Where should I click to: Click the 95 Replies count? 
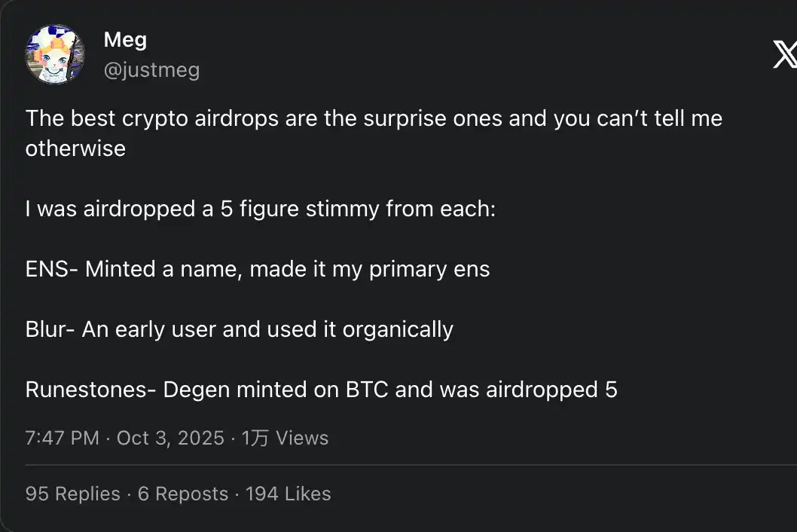pos(72,494)
